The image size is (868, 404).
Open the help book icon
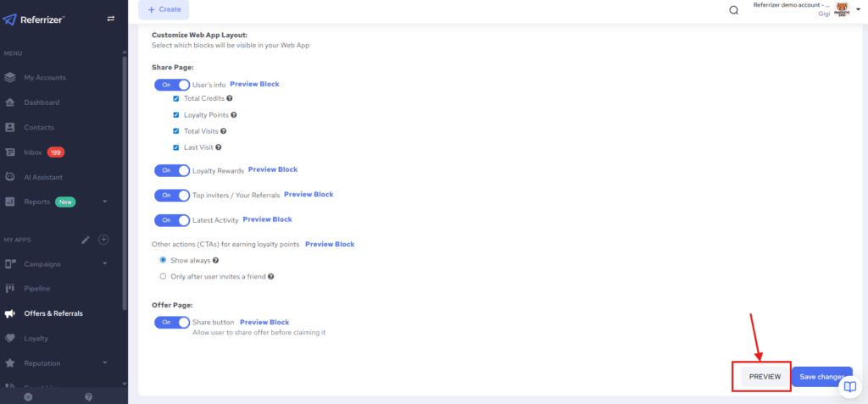point(849,387)
